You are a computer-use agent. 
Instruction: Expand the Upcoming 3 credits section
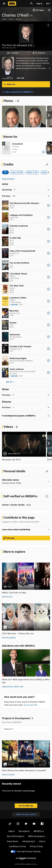(26, 190)
